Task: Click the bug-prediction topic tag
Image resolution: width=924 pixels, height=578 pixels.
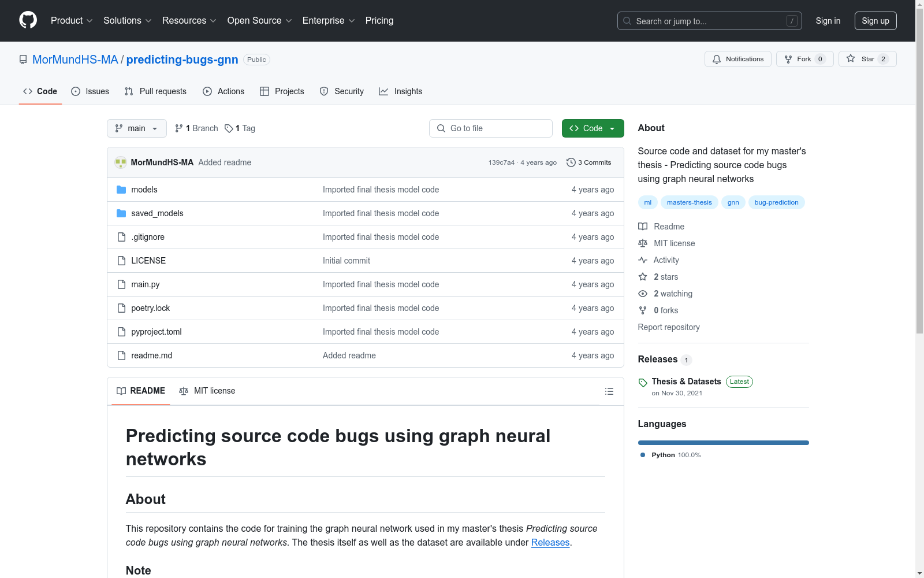Action: (x=777, y=202)
